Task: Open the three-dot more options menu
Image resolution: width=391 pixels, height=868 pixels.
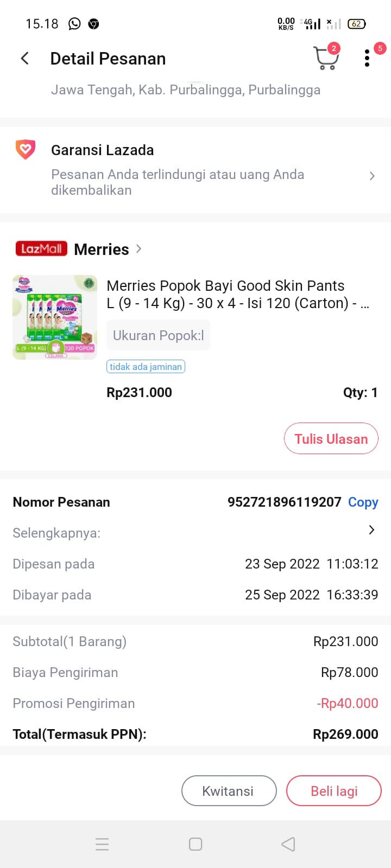Action: [x=367, y=58]
